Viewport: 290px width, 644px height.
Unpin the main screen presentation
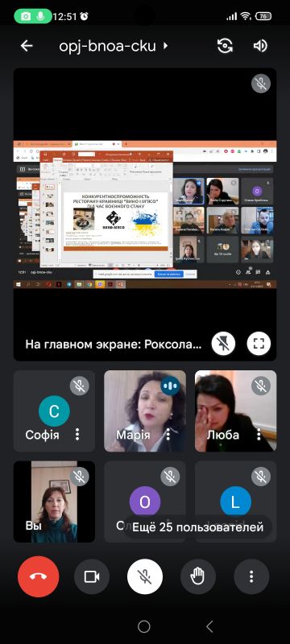(x=223, y=344)
